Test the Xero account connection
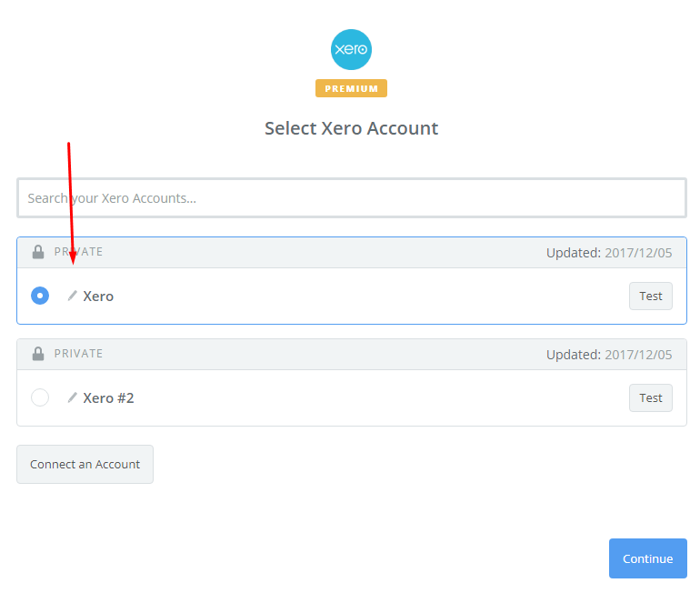The image size is (700, 593). [x=650, y=296]
